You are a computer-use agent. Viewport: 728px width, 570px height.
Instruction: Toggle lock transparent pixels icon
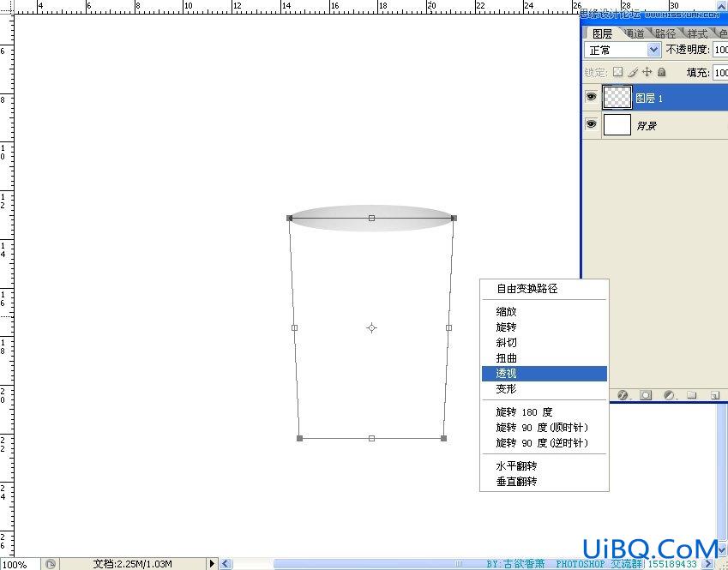coord(617,72)
